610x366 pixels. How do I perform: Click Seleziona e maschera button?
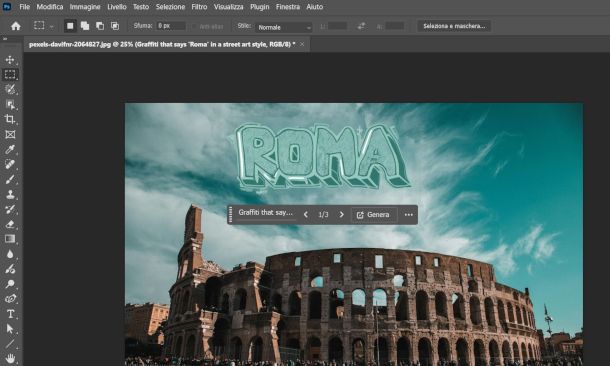(x=454, y=26)
